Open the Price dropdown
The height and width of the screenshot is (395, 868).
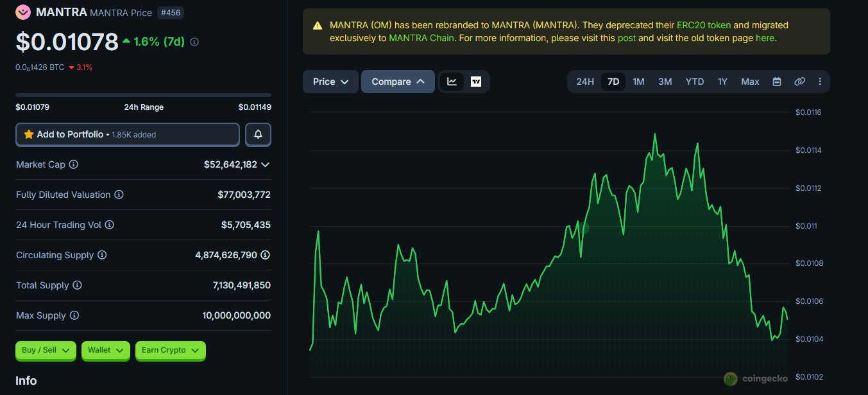point(330,82)
